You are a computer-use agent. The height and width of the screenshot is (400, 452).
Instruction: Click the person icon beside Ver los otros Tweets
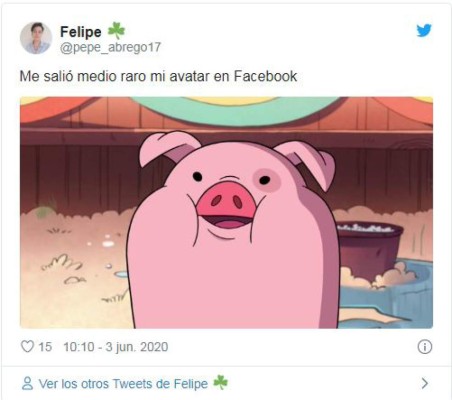pyautogui.click(x=27, y=383)
